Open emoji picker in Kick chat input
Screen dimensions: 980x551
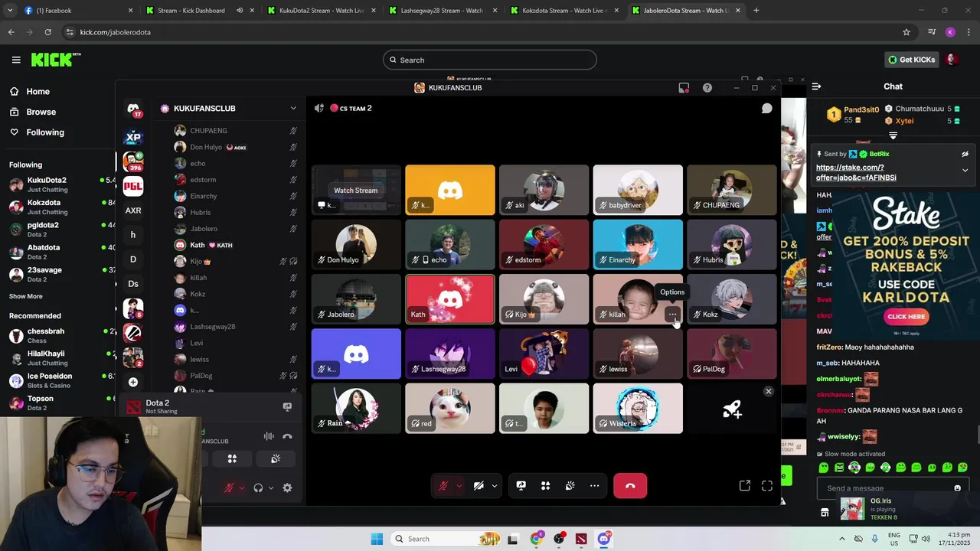pyautogui.click(x=957, y=488)
